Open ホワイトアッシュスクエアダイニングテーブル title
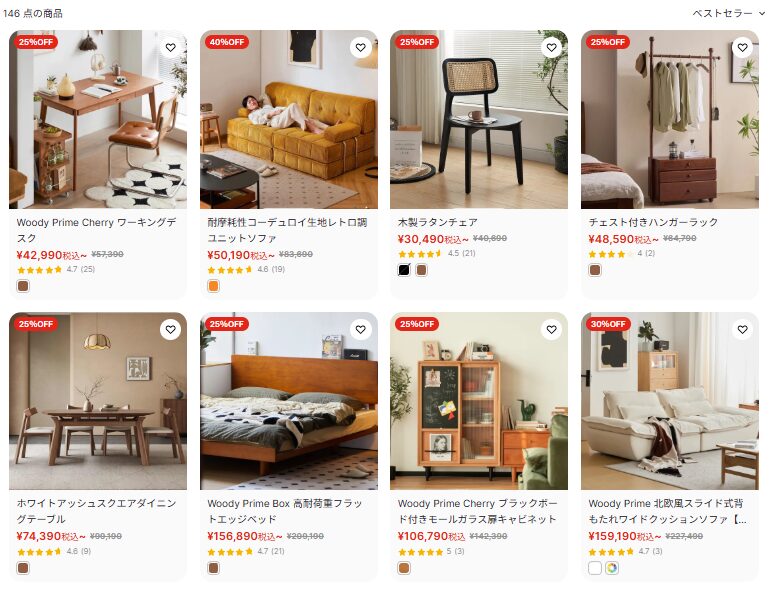This screenshot has width=775, height=592. tap(96, 511)
